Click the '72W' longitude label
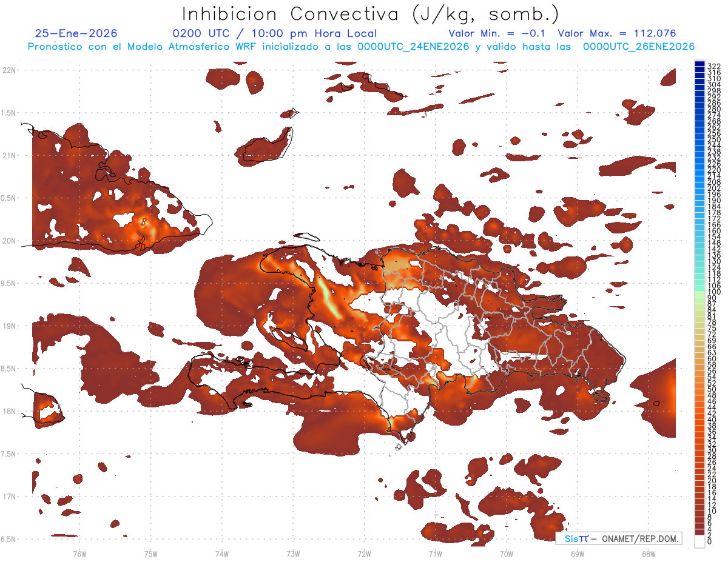The image size is (728, 562). point(364,554)
